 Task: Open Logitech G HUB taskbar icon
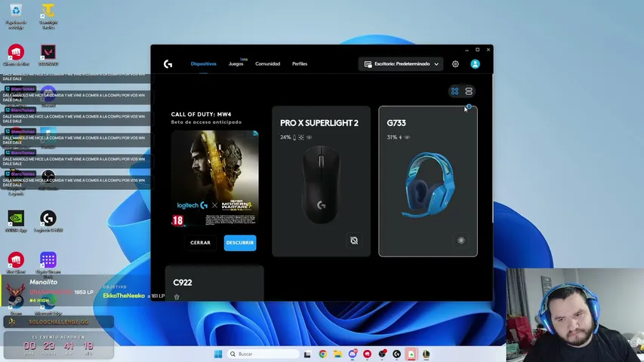coord(396,354)
